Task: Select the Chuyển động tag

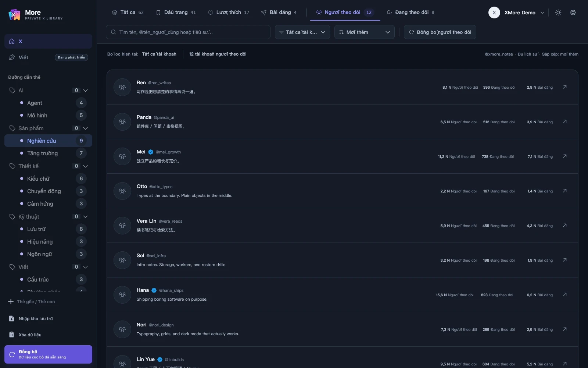Action: pyautogui.click(x=48, y=191)
